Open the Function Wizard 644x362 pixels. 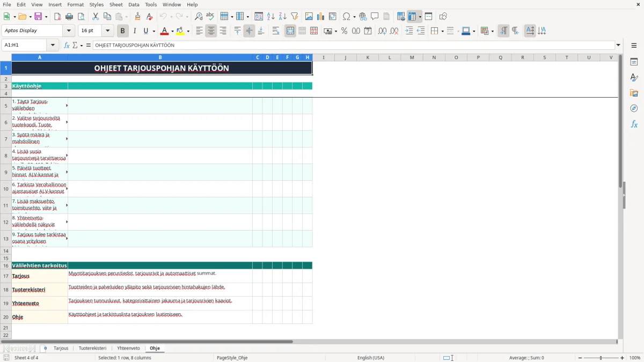(x=67, y=46)
